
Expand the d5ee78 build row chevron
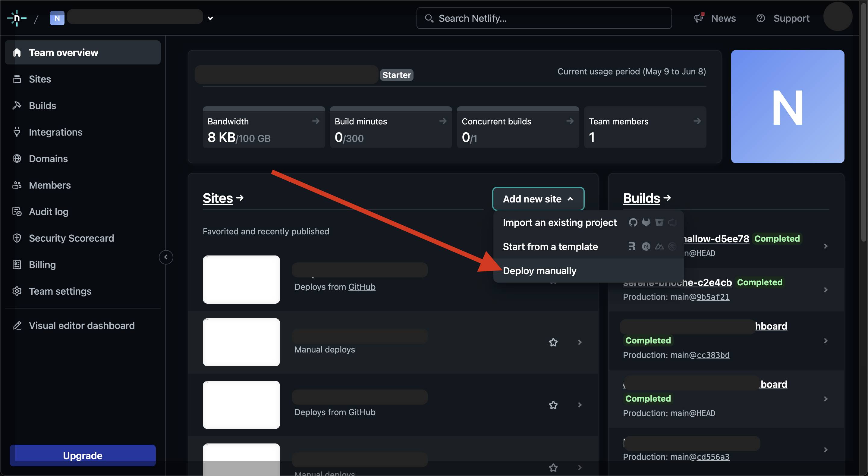826,246
